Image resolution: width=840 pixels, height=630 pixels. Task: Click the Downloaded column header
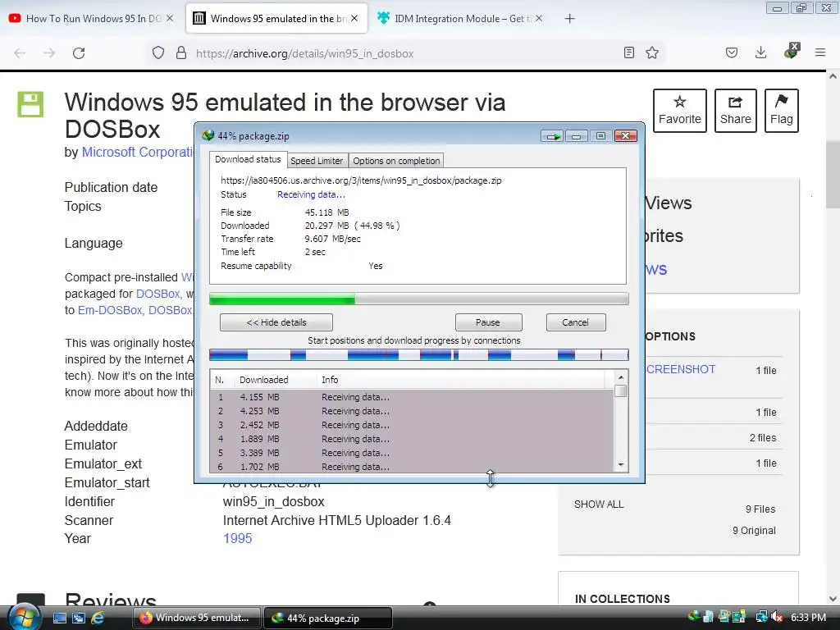point(275,380)
